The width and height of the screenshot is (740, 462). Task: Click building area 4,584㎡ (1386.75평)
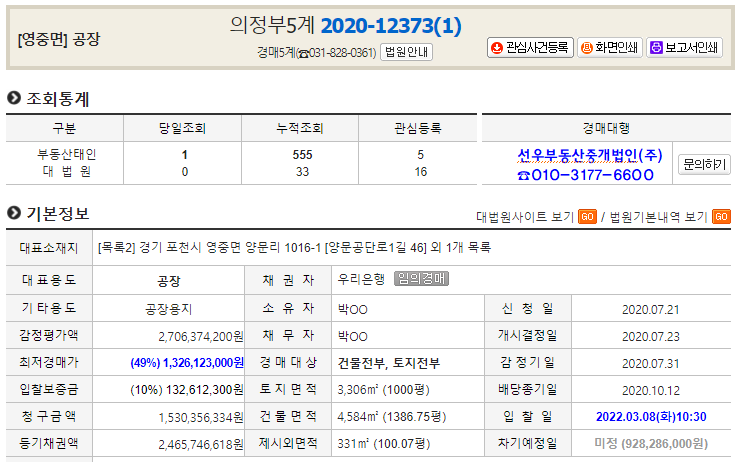[392, 417]
